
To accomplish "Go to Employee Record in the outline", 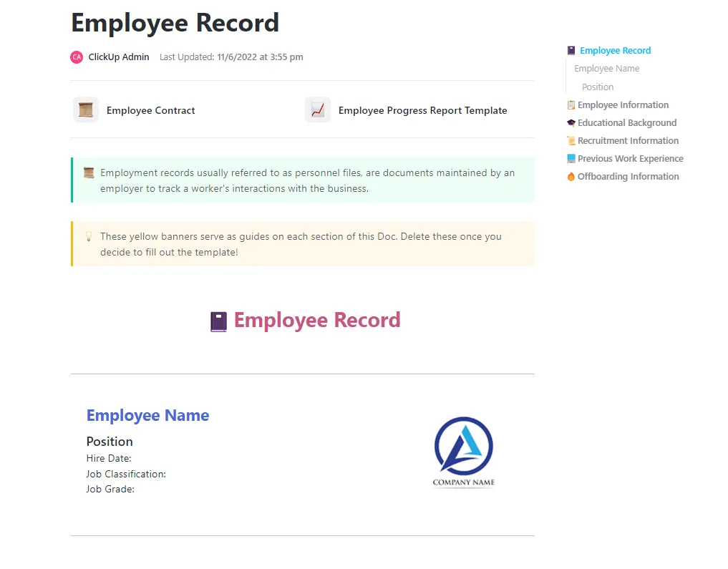I will (615, 51).
